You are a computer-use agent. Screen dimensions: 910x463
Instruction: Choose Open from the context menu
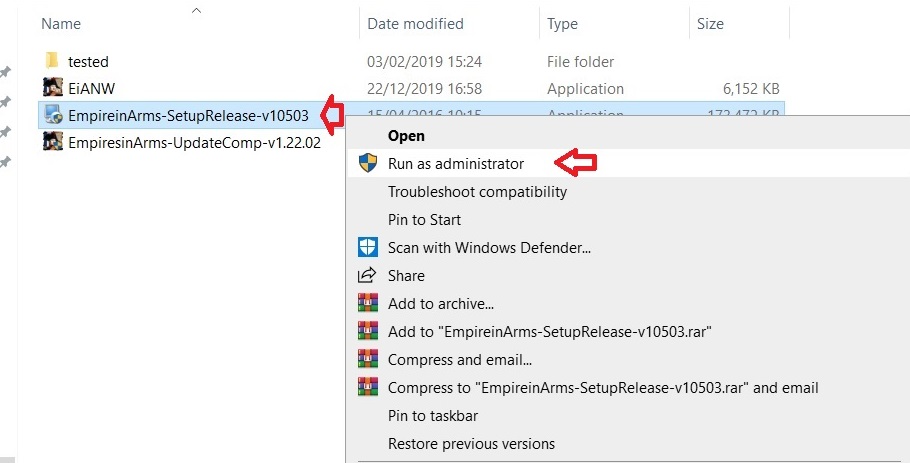point(406,136)
